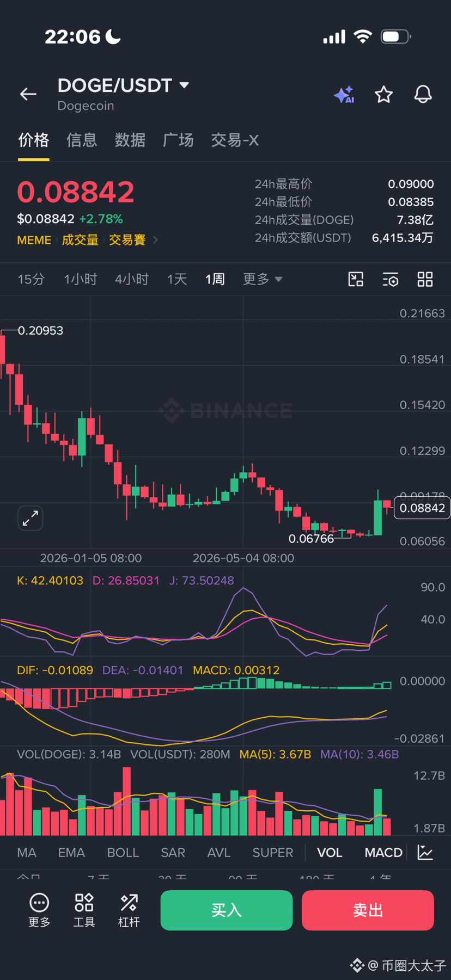Select the 4小时 timeframe
451x980 pixels.
click(x=132, y=279)
